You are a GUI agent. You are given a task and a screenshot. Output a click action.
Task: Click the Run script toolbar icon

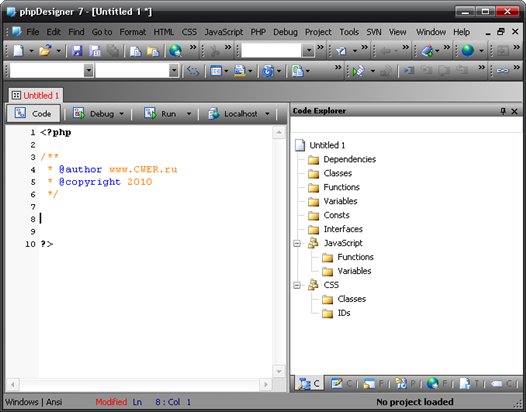(358, 70)
